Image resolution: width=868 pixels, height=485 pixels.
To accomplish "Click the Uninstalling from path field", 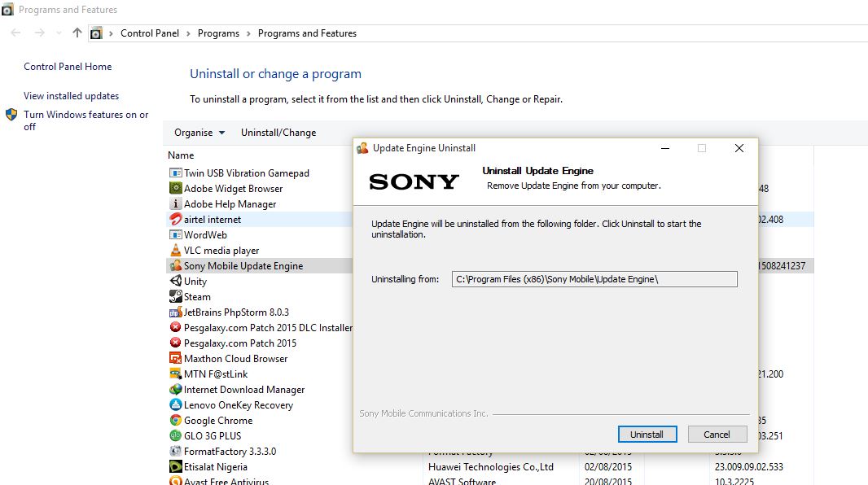I will (x=594, y=279).
